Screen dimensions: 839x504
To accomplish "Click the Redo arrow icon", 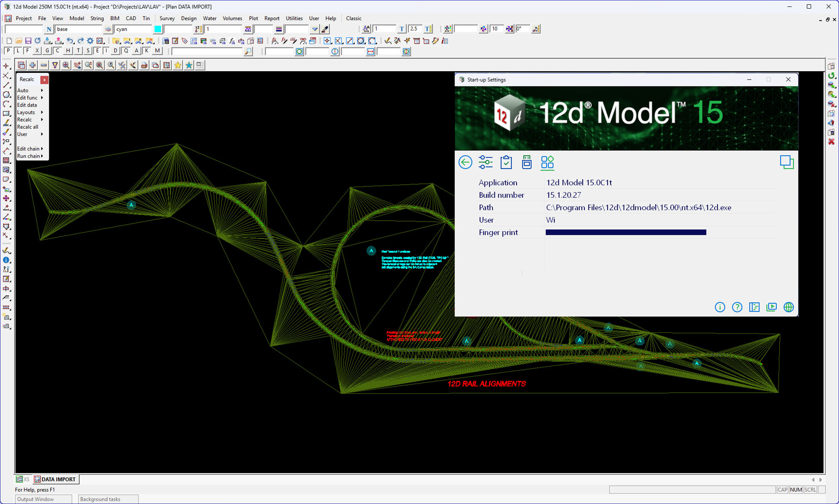I will 80,41.
